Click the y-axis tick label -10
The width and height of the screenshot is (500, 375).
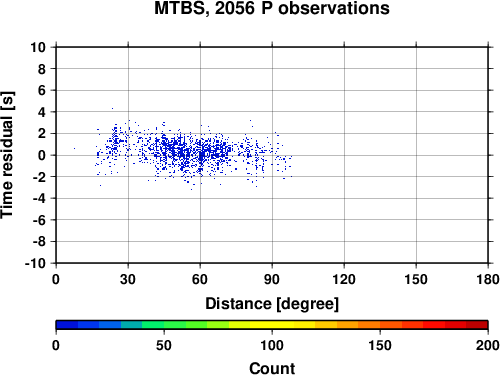(x=35, y=263)
